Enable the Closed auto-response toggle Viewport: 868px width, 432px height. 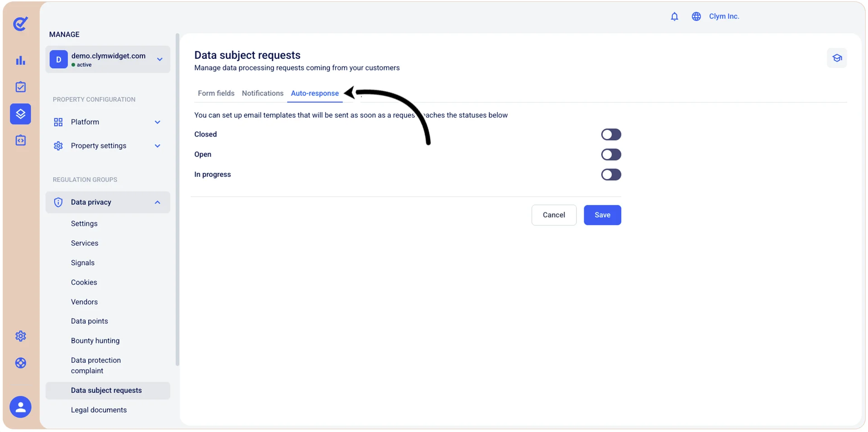pyautogui.click(x=611, y=134)
